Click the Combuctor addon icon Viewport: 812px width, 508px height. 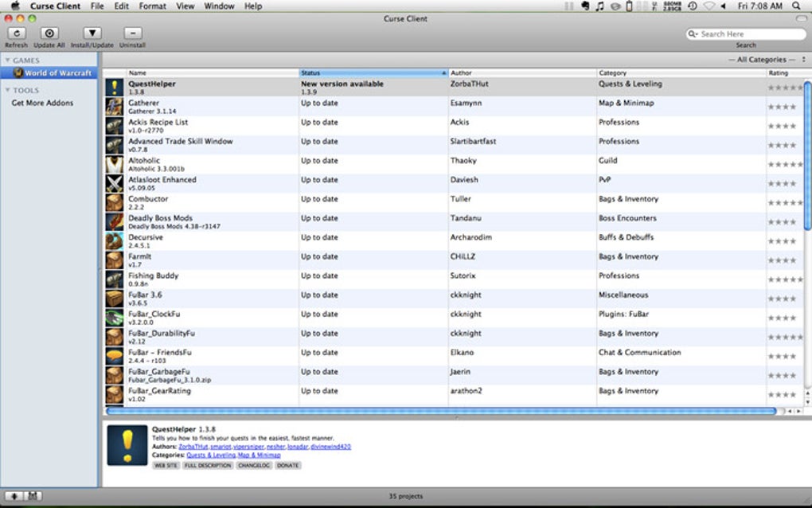click(x=115, y=202)
